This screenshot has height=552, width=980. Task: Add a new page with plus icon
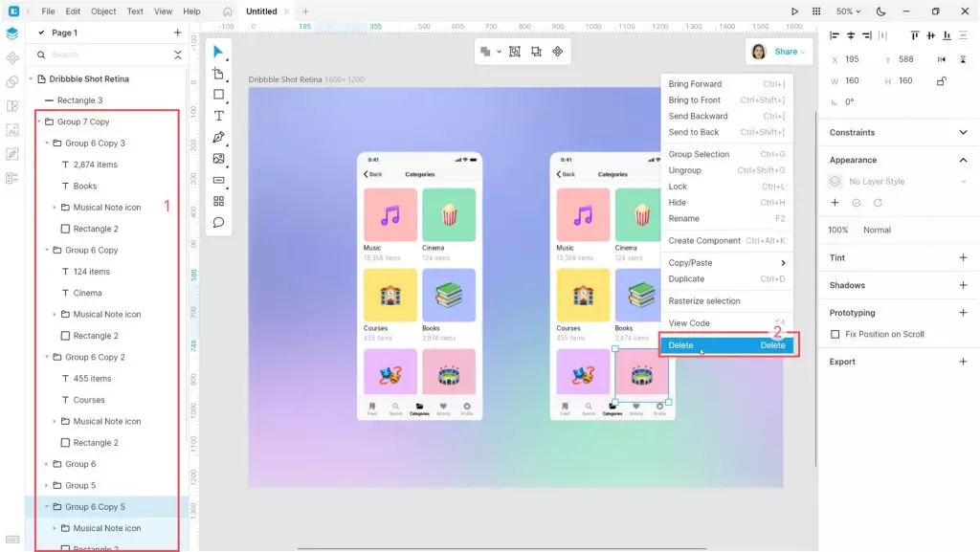(177, 33)
